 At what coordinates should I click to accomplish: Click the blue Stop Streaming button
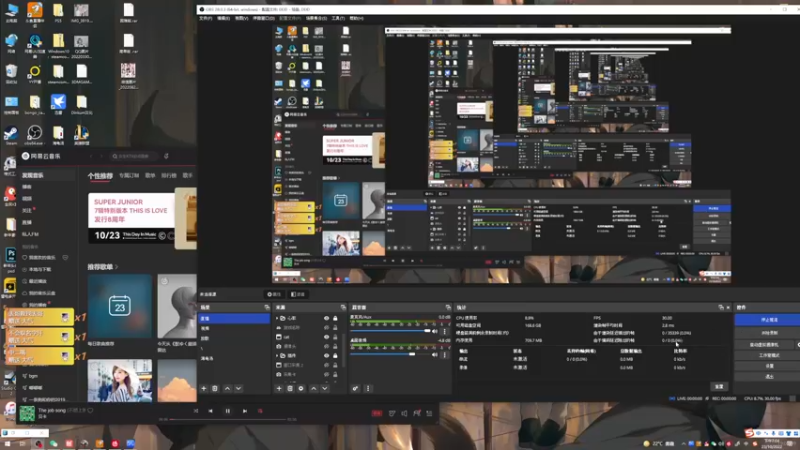pos(767,320)
